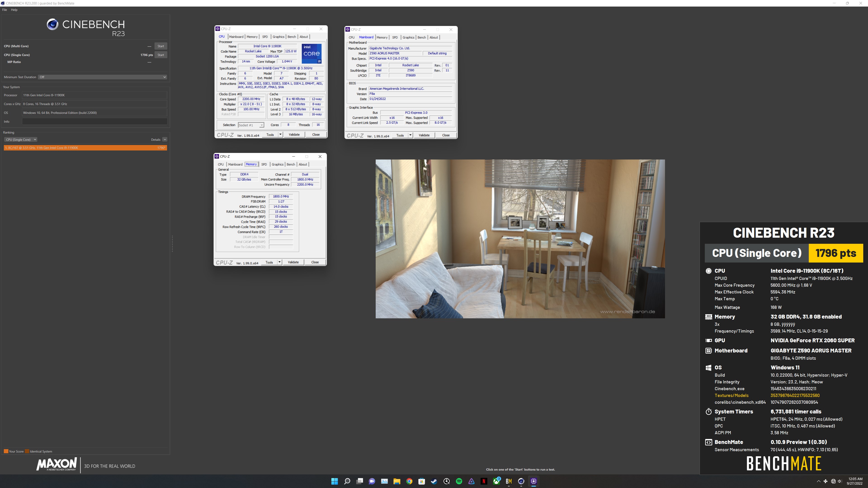Viewport: 868px width, 488px height.
Task: Click the Info input field
Action: tap(95, 122)
